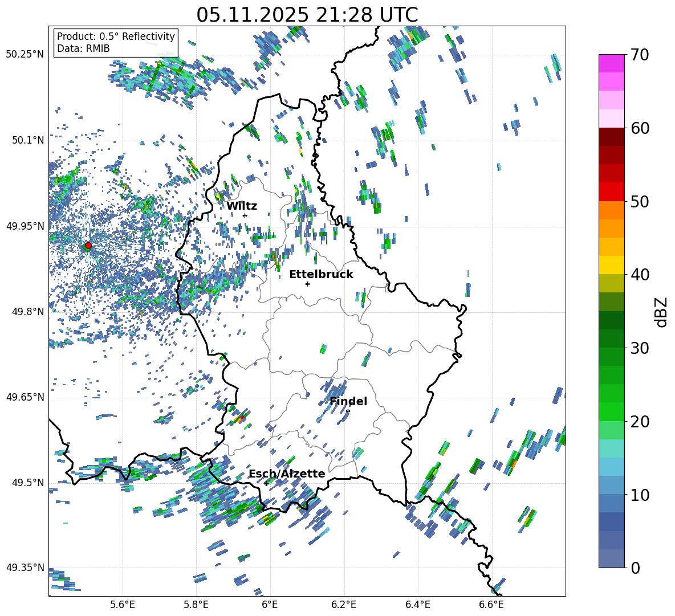
Task: Click the Wiltz station cross marker
Action: 245,215
